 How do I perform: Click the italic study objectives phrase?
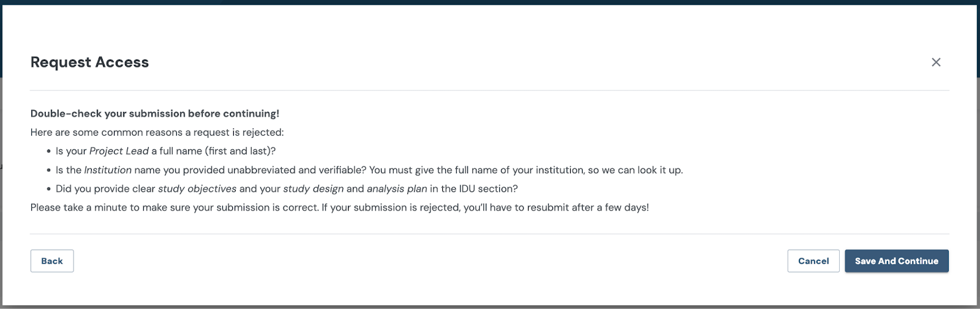(x=197, y=189)
